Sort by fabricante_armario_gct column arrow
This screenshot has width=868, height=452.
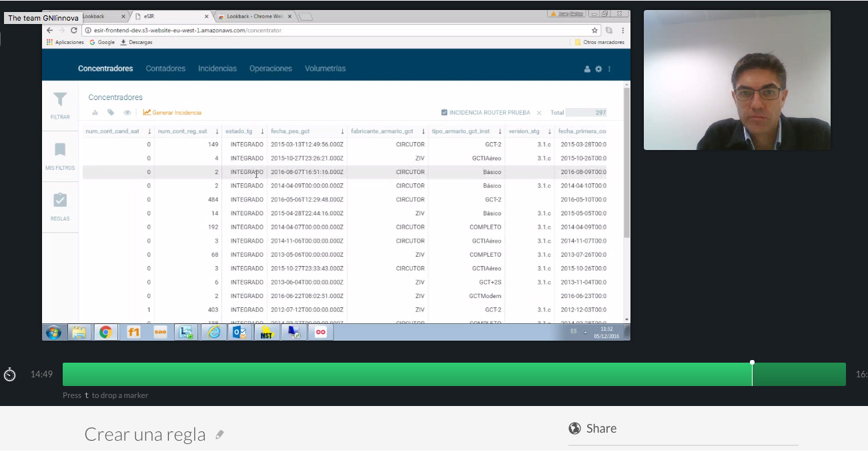pyautogui.click(x=423, y=131)
